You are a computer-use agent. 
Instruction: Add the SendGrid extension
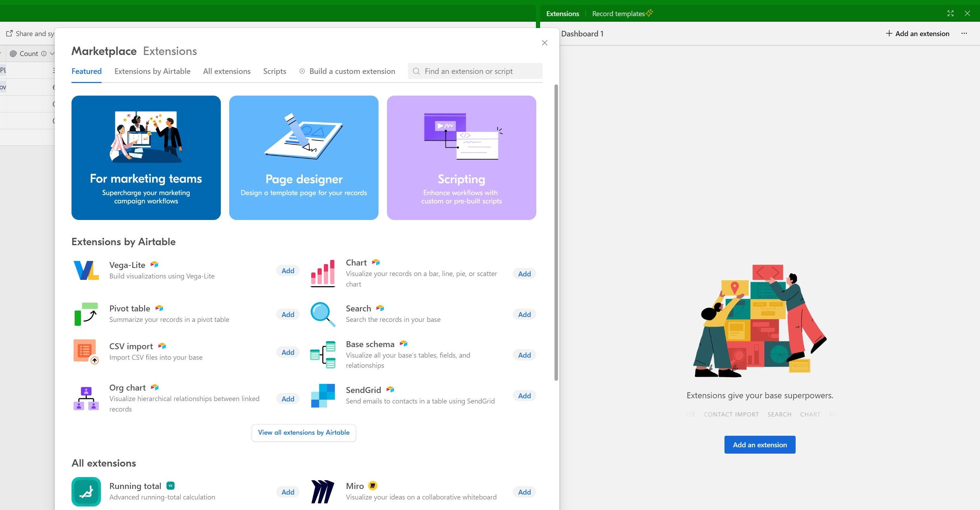pos(524,396)
